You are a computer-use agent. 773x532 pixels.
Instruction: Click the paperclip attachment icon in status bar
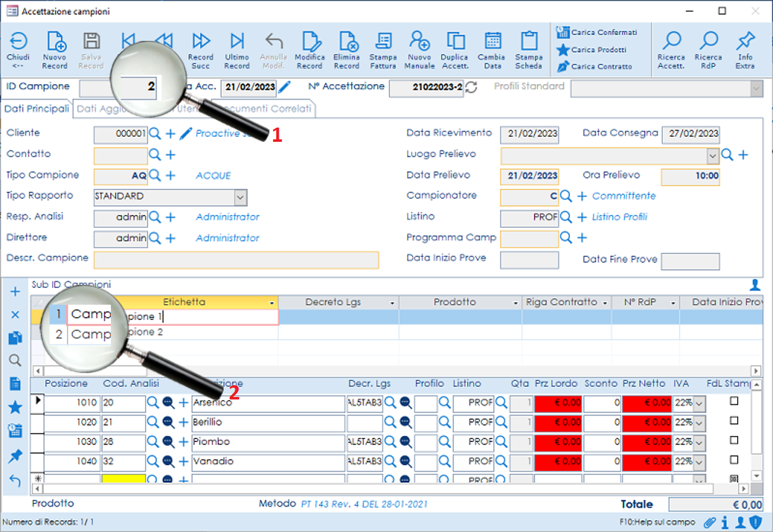coord(710,522)
